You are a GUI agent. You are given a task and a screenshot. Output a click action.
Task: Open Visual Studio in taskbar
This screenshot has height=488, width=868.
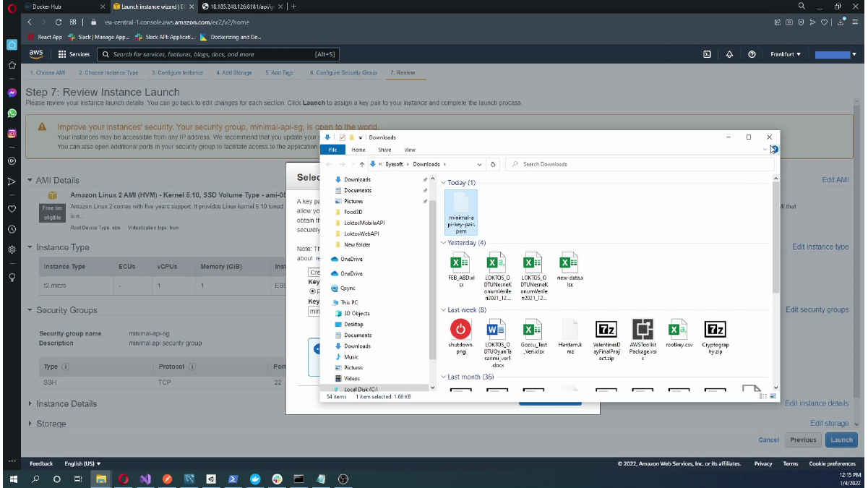pyautogui.click(x=145, y=479)
